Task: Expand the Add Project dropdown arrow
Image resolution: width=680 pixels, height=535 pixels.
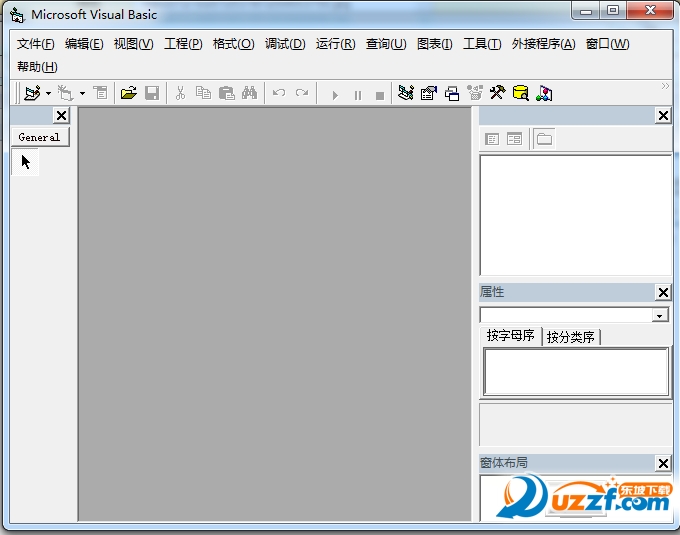Action: (48, 93)
